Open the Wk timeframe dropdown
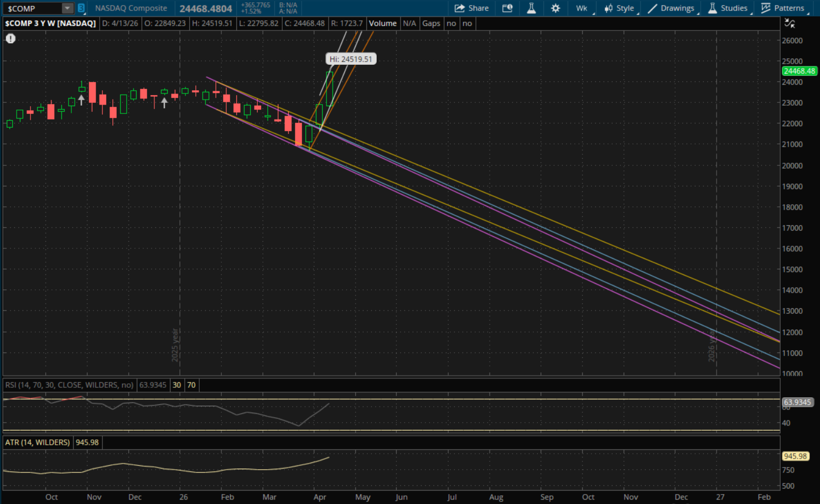The height and width of the screenshot is (504, 820). (x=582, y=8)
